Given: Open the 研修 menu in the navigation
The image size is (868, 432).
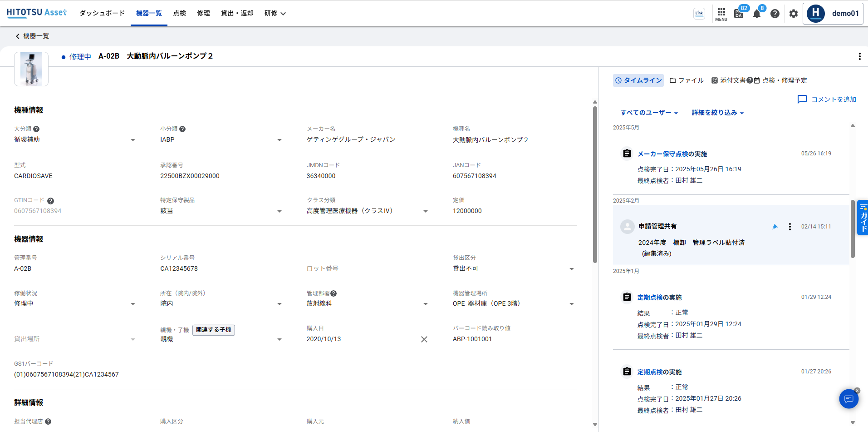Looking at the screenshot, I should [275, 13].
